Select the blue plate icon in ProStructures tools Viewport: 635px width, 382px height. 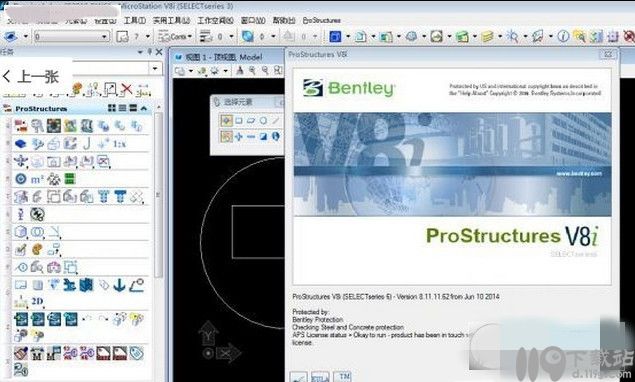[20, 143]
